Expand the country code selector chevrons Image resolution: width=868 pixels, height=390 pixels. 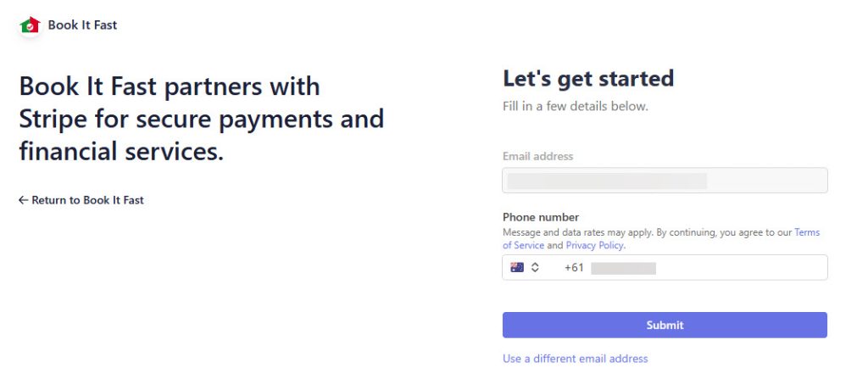click(535, 268)
